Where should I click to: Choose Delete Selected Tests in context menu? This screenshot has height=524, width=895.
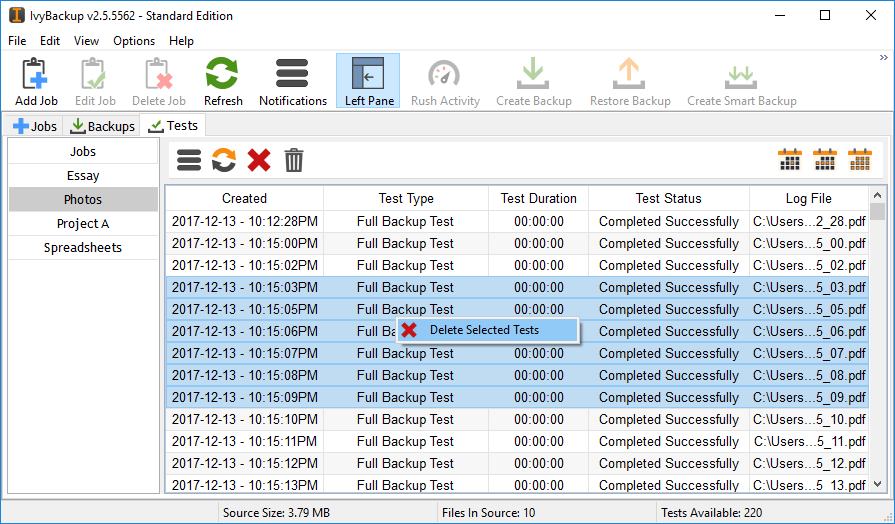click(x=488, y=330)
